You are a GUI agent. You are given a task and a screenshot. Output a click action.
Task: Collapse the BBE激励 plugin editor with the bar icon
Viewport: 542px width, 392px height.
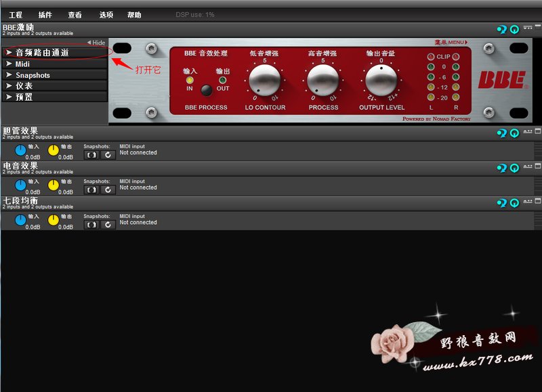pos(538,26)
